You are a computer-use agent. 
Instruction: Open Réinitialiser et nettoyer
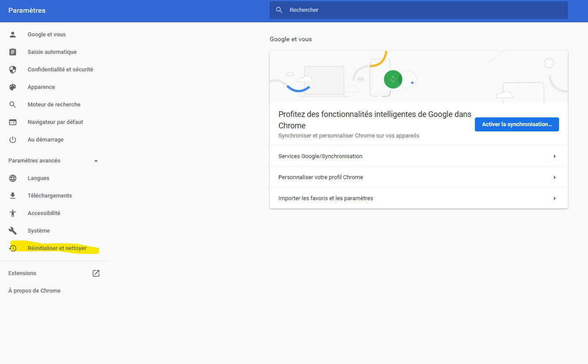pyautogui.click(x=57, y=248)
